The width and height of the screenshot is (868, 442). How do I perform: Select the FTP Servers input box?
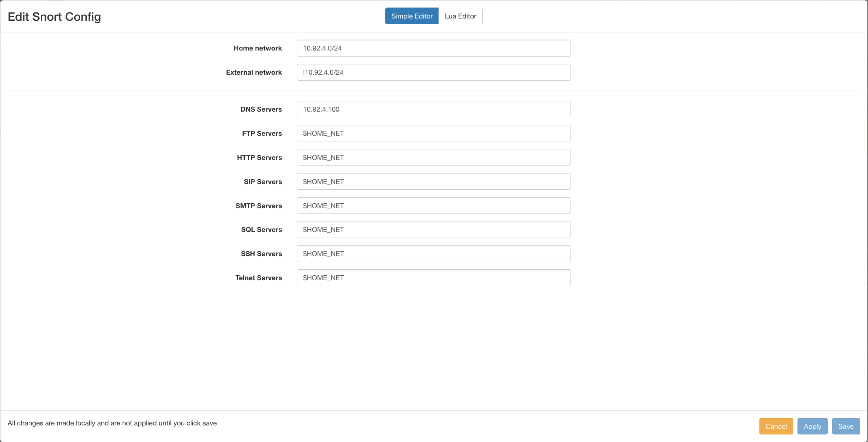434,134
